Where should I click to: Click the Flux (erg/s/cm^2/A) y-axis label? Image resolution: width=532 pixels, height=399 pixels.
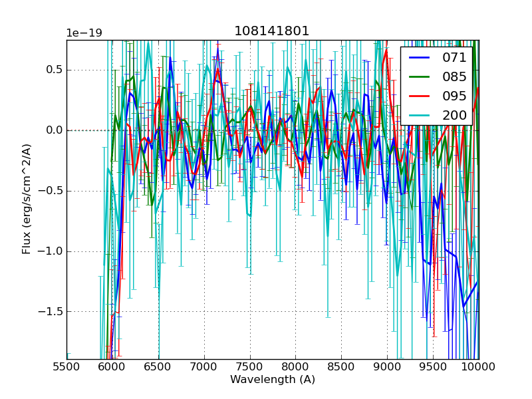click(27, 199)
